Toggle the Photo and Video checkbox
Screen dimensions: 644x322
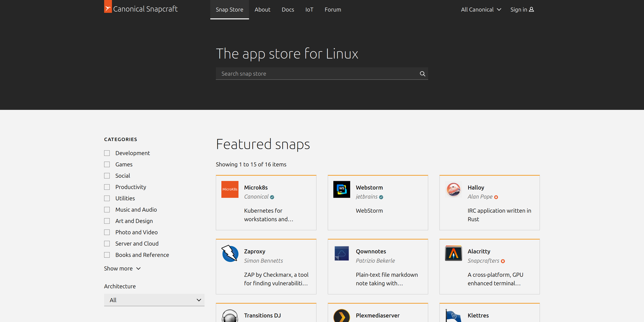107,232
